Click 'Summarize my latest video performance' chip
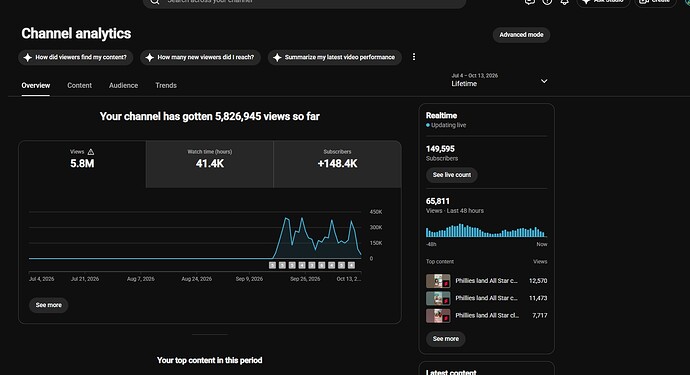 pos(334,57)
